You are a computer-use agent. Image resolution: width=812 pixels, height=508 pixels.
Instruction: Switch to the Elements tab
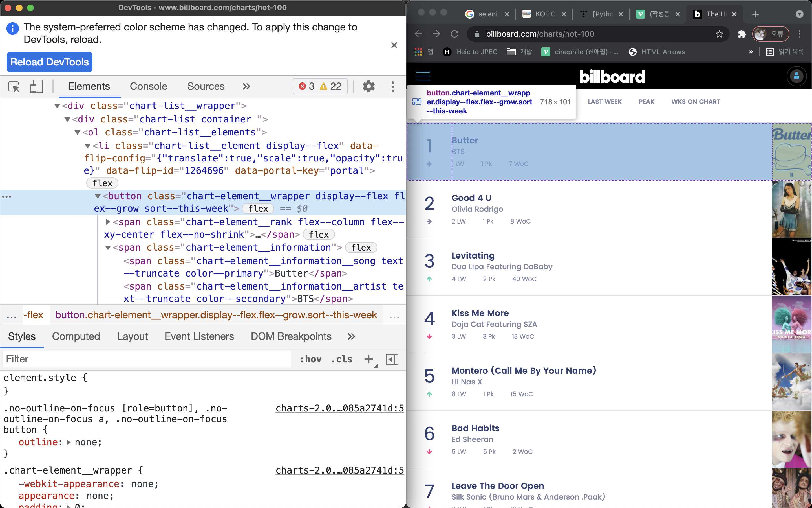pyautogui.click(x=89, y=87)
